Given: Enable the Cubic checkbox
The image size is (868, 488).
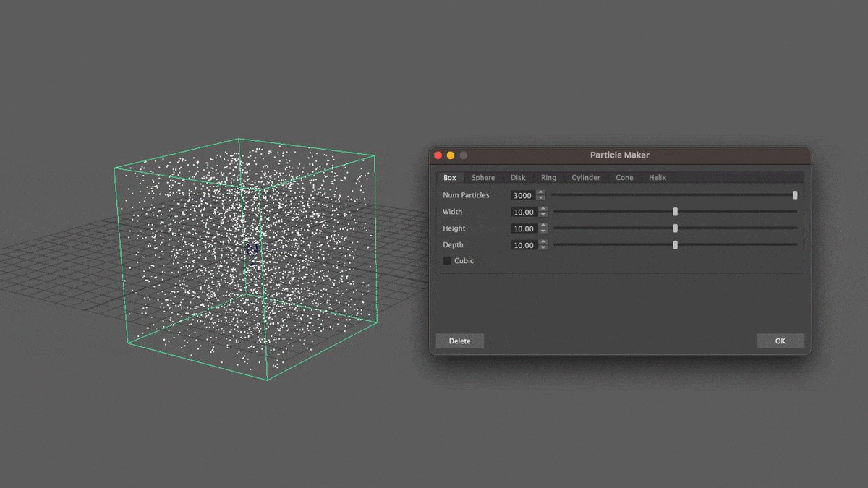Looking at the screenshot, I should tap(447, 261).
